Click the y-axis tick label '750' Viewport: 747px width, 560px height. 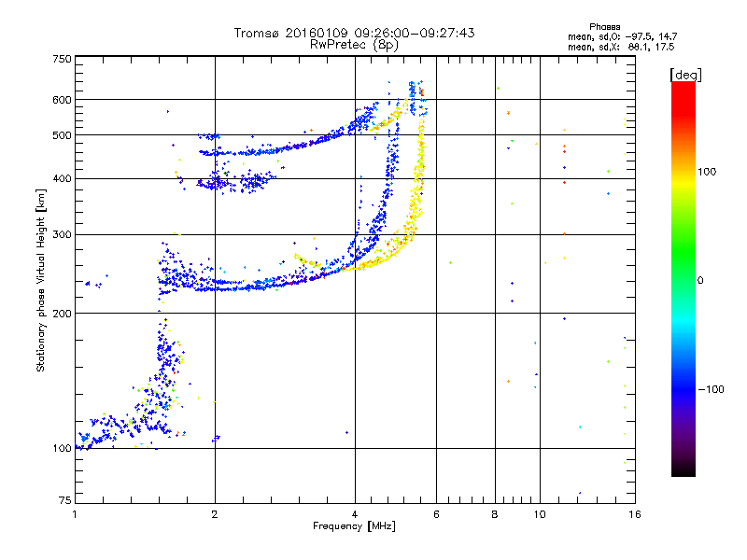62,59
